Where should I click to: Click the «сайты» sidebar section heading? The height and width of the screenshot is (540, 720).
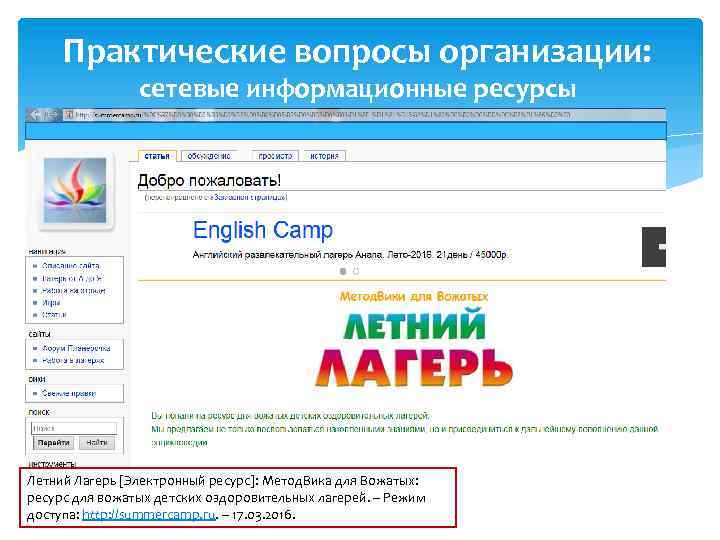coord(39,334)
